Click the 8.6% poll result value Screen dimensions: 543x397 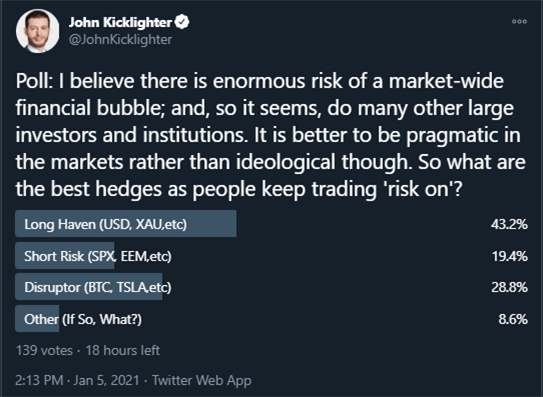tap(513, 319)
